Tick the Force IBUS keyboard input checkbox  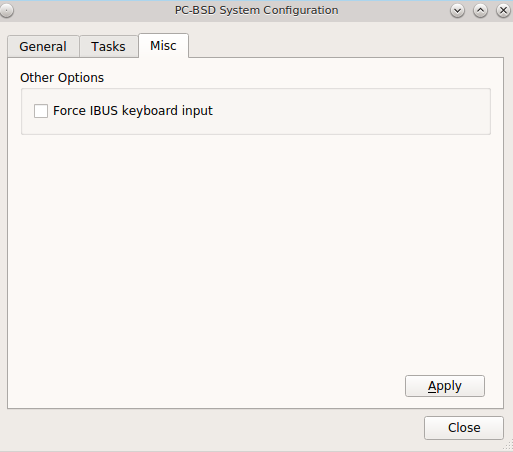coord(41,111)
